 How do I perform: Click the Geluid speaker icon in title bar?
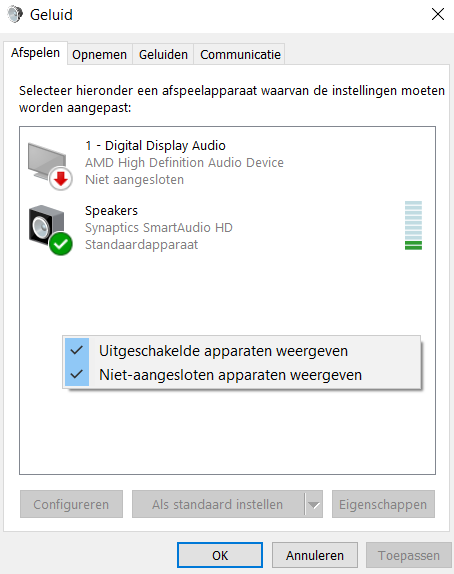(15, 15)
